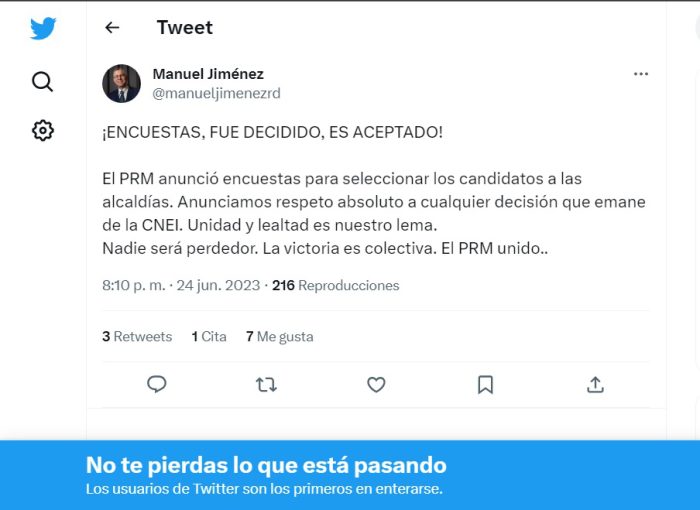Bookmark the tweet with the bookmark icon

pos(485,385)
